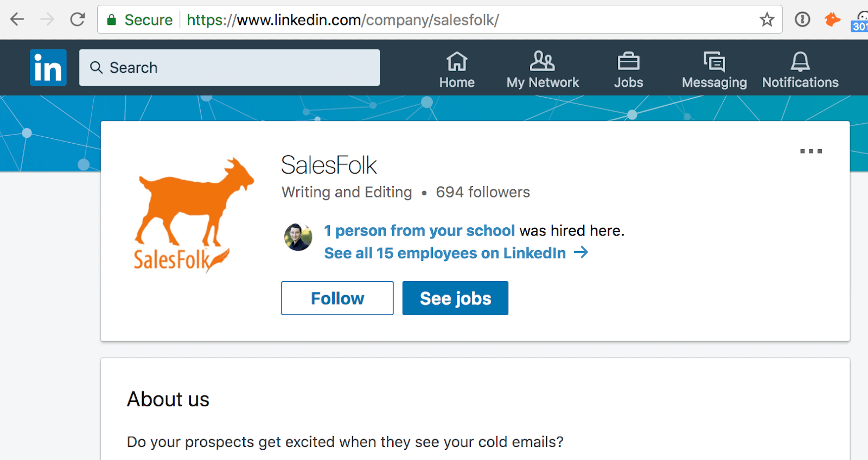Viewport: 868px width, 460px height.
Task: Click the Secure padlock in the address bar
Action: [x=111, y=20]
